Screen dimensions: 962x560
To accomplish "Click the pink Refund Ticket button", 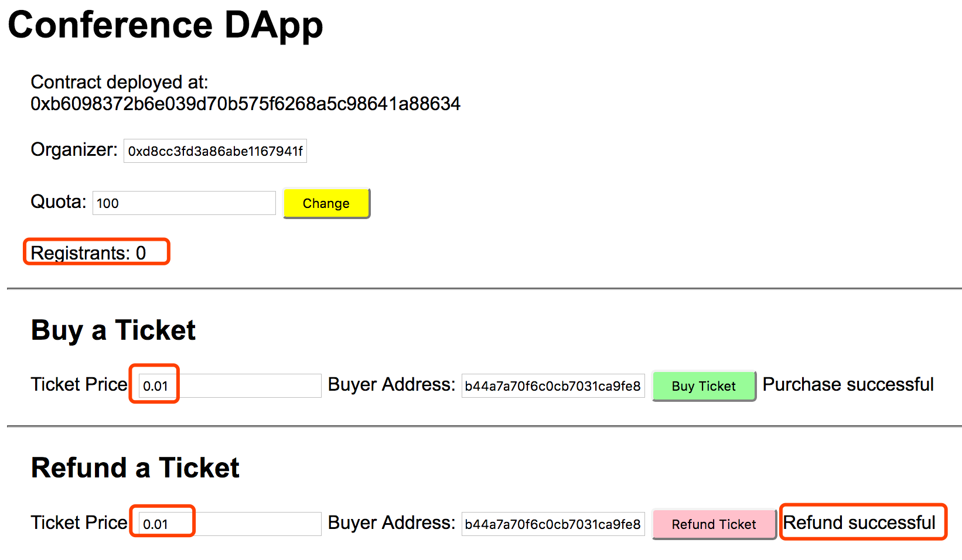I will click(714, 524).
